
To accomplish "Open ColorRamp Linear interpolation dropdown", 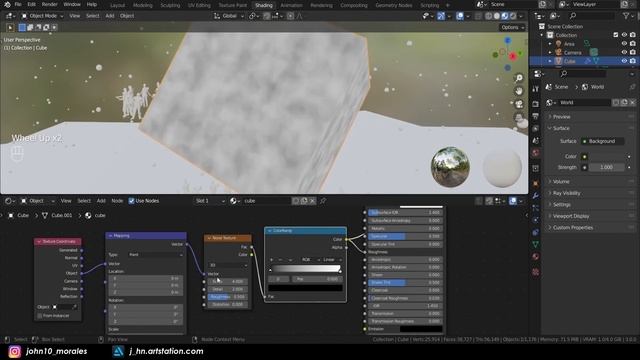I will pos(332,260).
